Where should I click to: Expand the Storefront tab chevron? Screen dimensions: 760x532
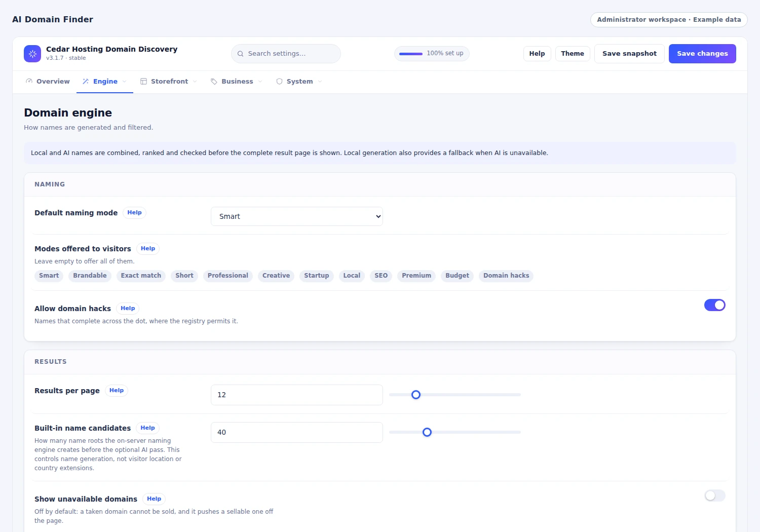195,82
